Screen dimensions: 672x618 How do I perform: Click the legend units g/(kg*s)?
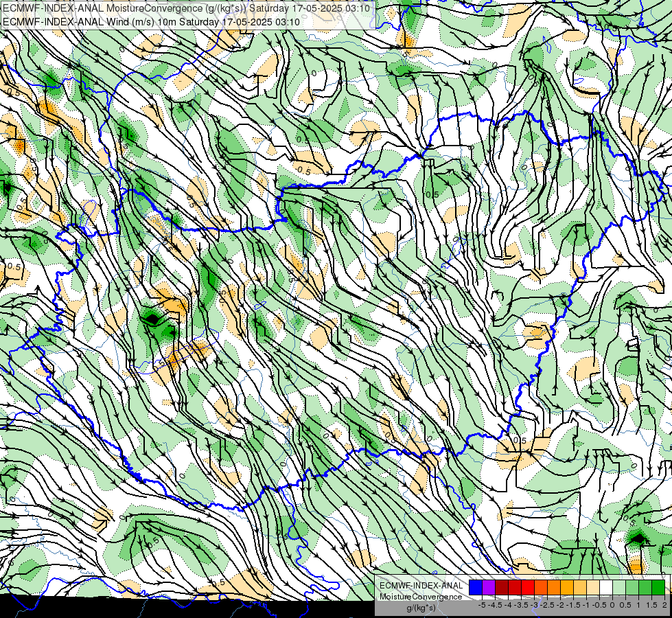(421, 608)
